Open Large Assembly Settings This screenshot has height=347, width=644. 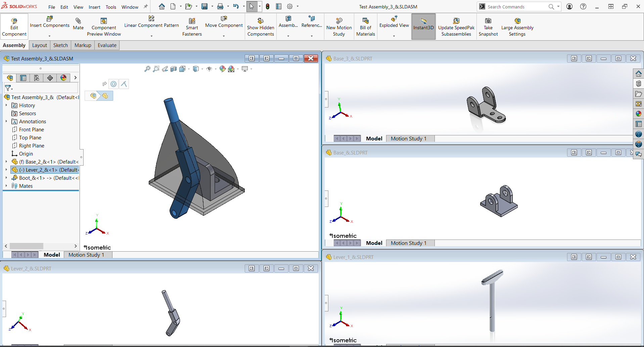pos(517,21)
